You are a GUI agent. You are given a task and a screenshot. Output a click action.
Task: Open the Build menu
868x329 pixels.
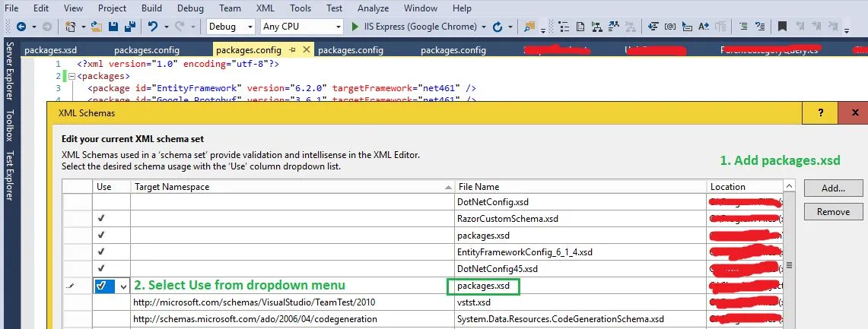point(151,8)
